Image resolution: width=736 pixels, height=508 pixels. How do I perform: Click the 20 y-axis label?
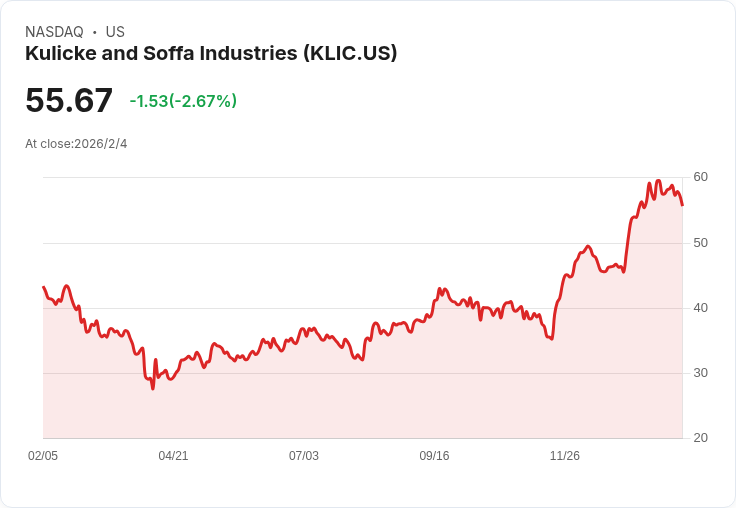click(700, 438)
